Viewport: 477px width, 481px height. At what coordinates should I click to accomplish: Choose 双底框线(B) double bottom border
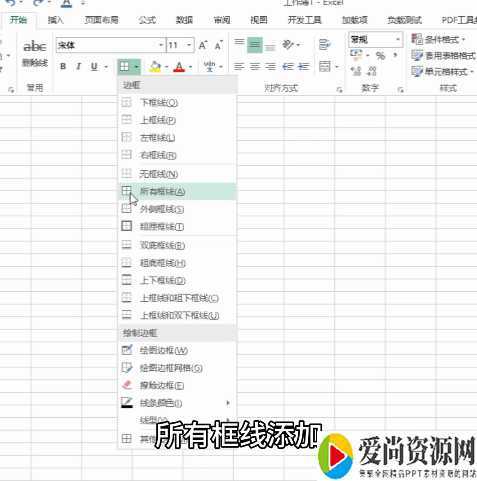(x=177, y=245)
